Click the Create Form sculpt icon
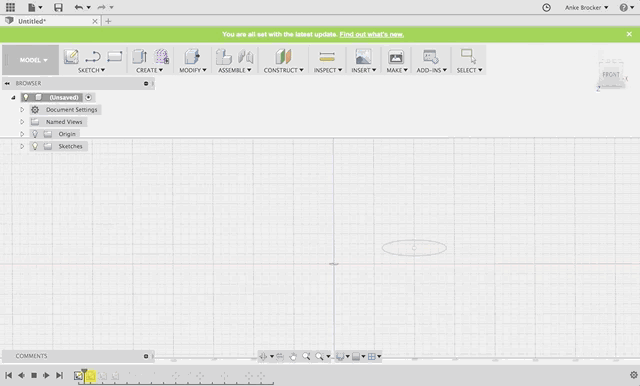Image resolution: width=640 pixels, height=386 pixels. [x=161, y=56]
